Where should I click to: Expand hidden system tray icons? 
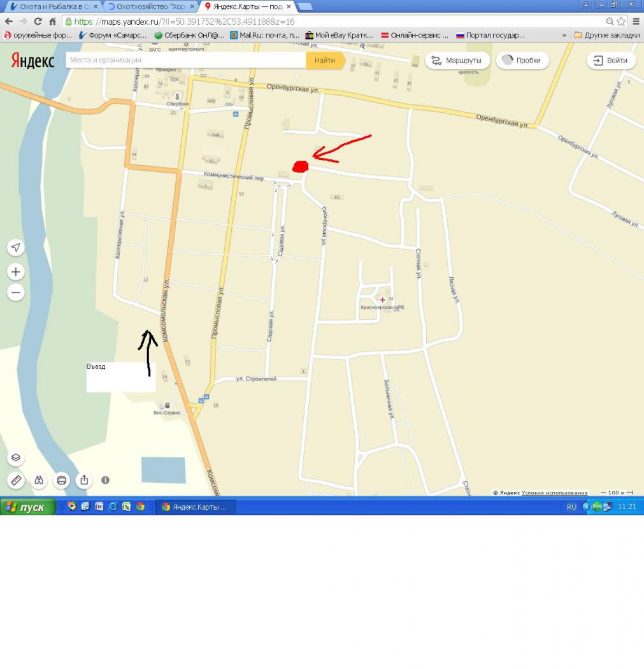[x=586, y=507]
